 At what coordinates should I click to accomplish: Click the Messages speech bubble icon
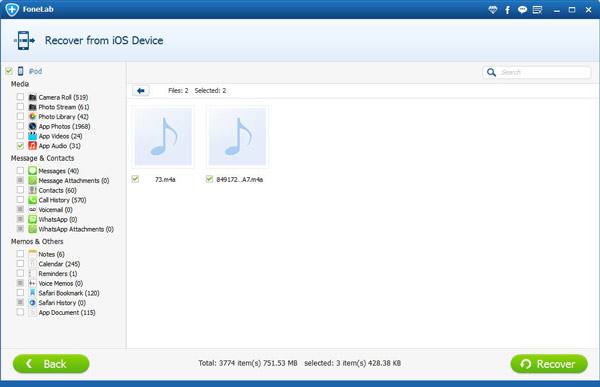click(33, 171)
